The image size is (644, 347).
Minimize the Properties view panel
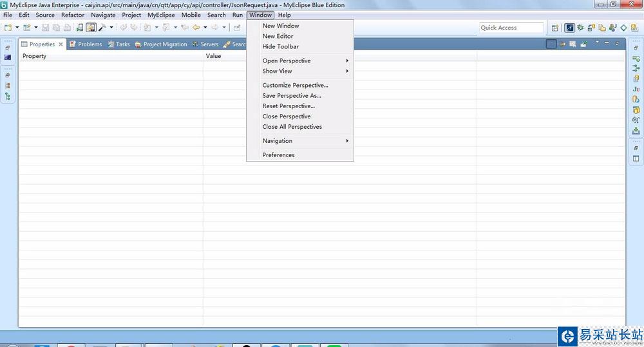(607, 42)
